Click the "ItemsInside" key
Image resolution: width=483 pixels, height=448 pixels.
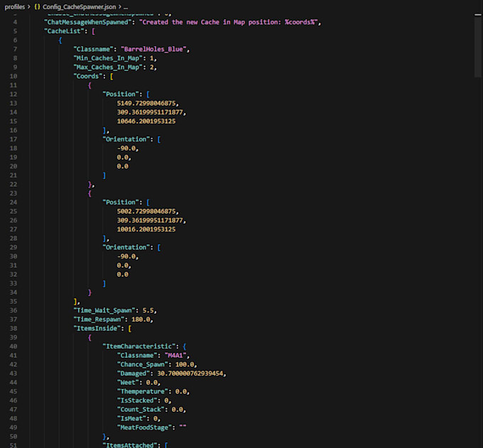tap(97, 329)
